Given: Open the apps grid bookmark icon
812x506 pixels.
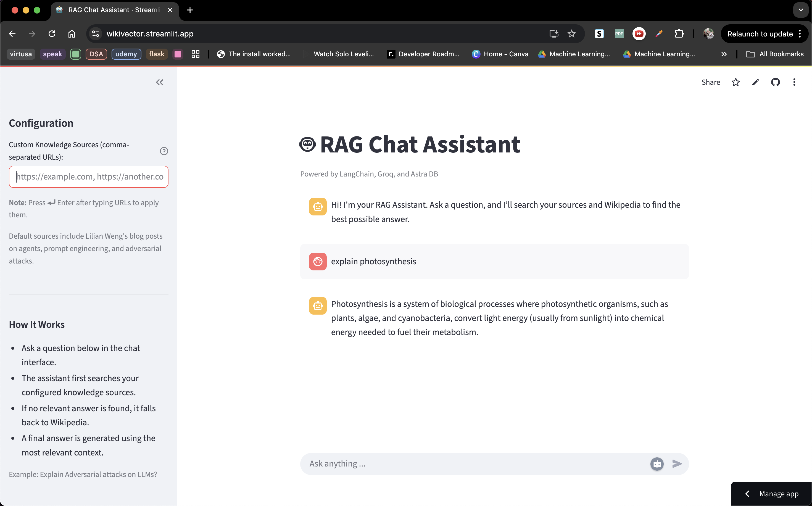Looking at the screenshot, I should pyautogui.click(x=195, y=54).
